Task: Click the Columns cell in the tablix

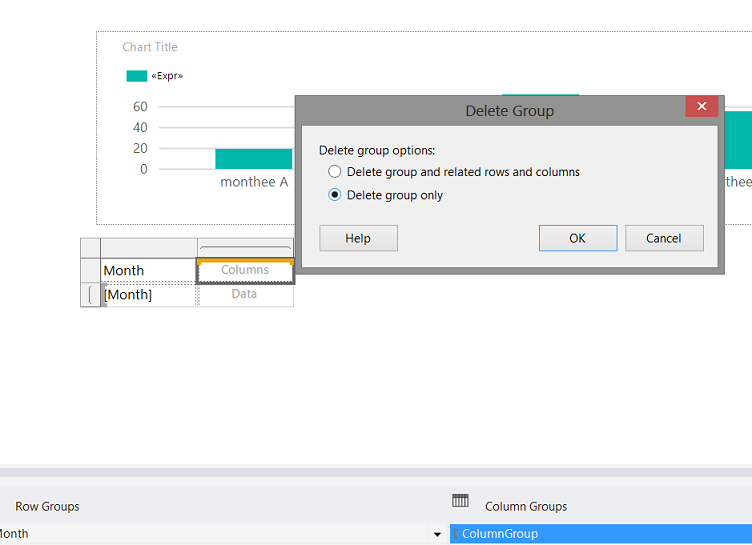Action: (x=245, y=271)
